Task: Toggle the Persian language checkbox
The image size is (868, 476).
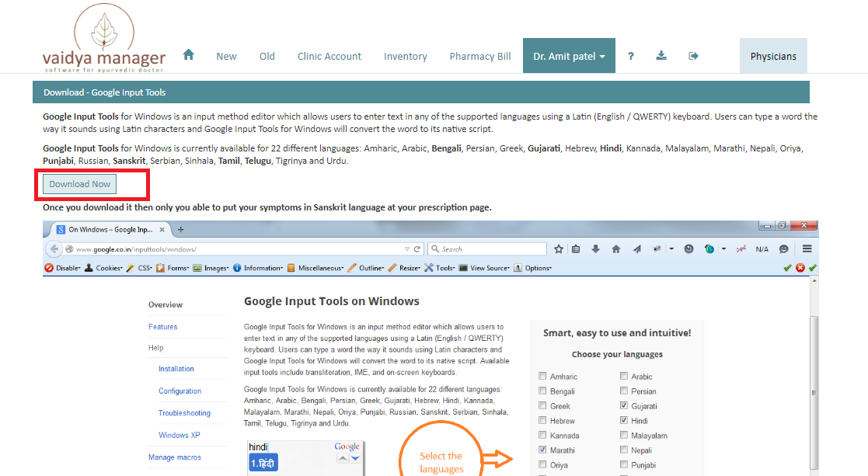Action: pos(624,391)
